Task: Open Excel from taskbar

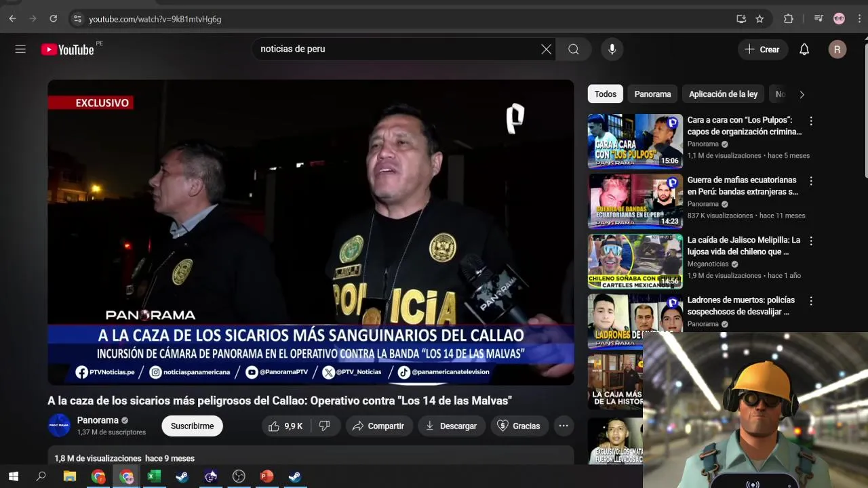Action: [x=154, y=476]
